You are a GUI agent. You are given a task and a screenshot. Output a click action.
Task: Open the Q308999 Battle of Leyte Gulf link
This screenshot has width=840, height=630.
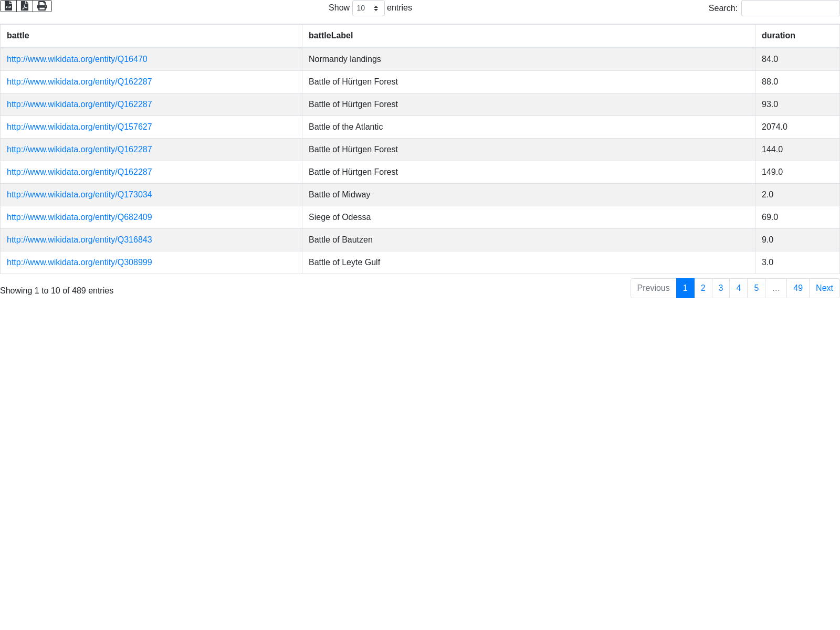coord(79,262)
